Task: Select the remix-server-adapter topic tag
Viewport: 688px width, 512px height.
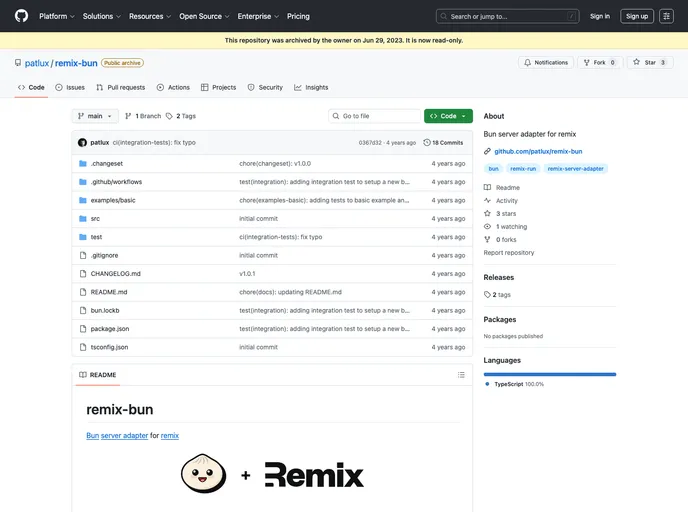Action: pos(577,169)
